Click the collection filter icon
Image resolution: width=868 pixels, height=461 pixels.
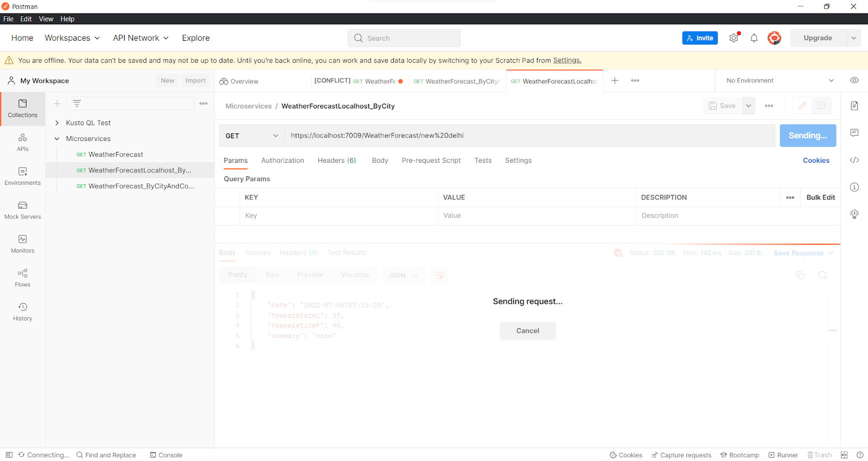(x=76, y=104)
